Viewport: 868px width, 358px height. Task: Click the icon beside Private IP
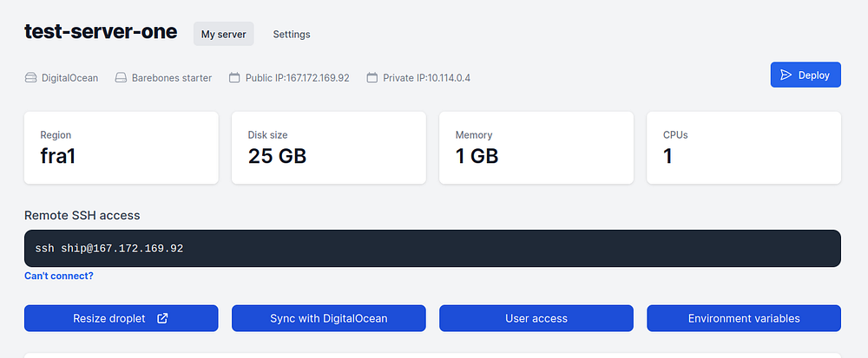[x=372, y=78]
